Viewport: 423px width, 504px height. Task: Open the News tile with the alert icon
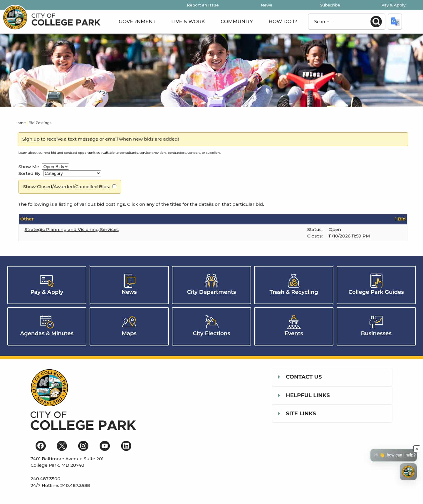129,285
